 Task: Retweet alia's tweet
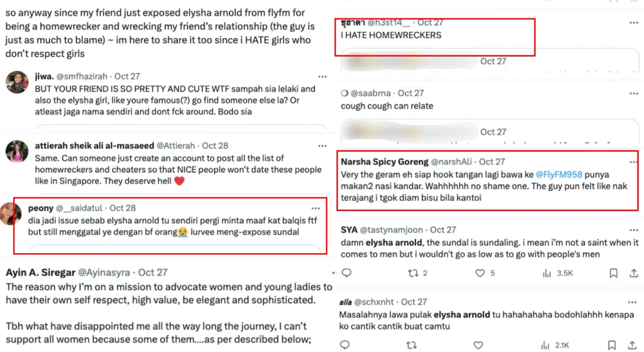[x=411, y=345]
